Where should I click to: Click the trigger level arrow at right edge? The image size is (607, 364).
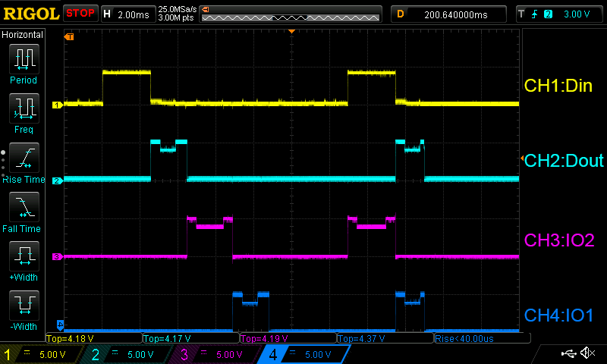(x=522, y=158)
